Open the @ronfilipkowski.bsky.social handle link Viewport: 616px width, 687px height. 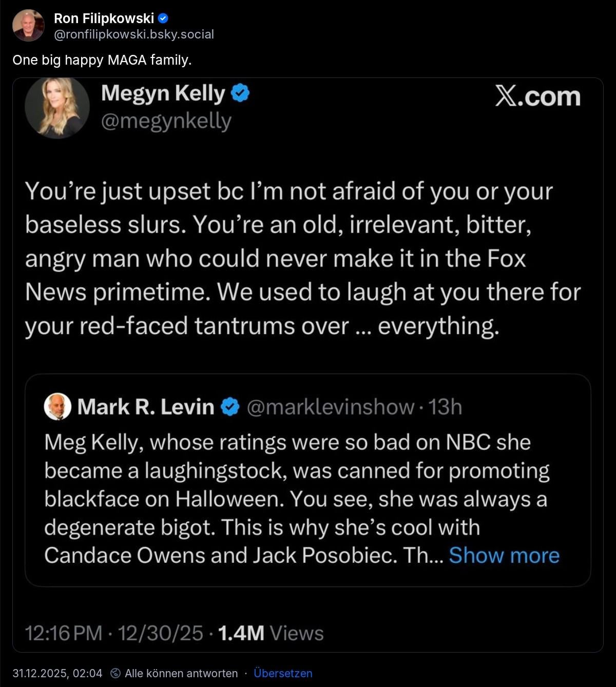[x=134, y=34]
